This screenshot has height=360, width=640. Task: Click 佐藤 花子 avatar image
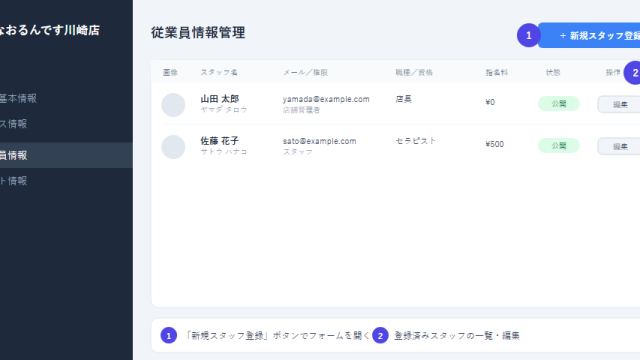coord(173,147)
